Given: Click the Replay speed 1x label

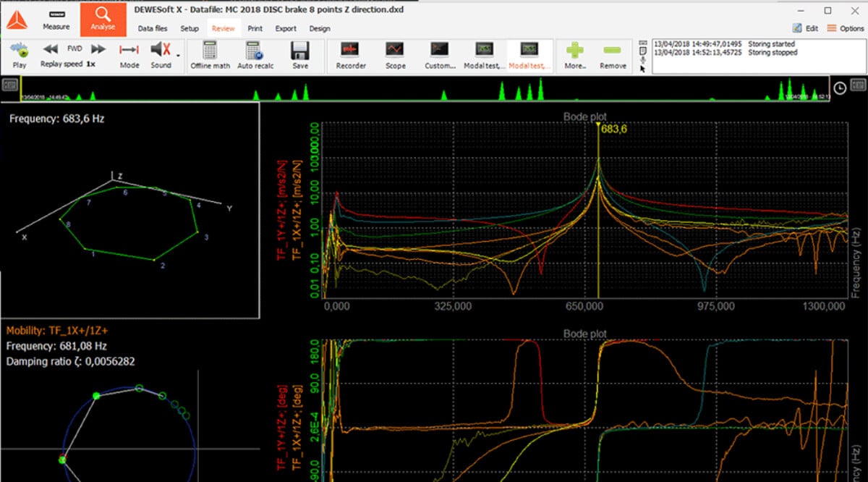Looking at the screenshot, I should click(x=68, y=64).
